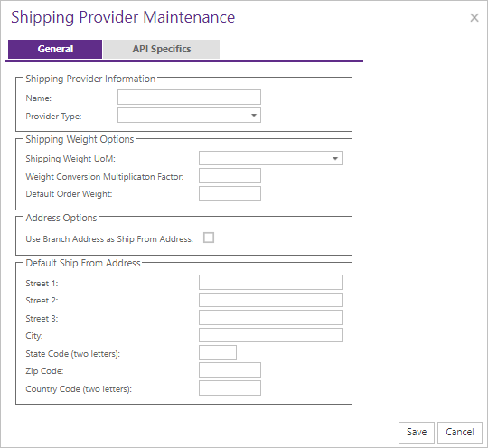Screen dimensions: 488x448
Task: Click the Weight Conversion Multiplicaton Factor field
Action: [x=230, y=176]
